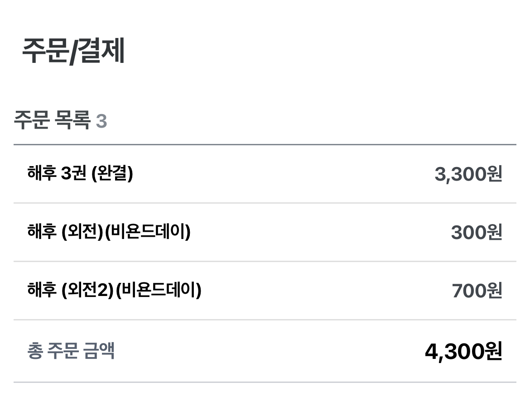The width and height of the screenshot is (530, 420).
Task: Click the word 해후 in the 3,300원 row
Action: [42, 174]
